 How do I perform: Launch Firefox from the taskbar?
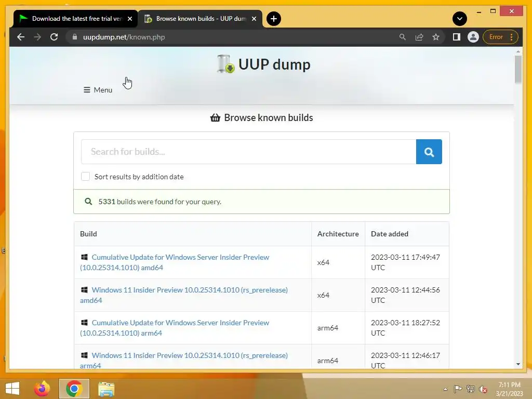(x=42, y=389)
